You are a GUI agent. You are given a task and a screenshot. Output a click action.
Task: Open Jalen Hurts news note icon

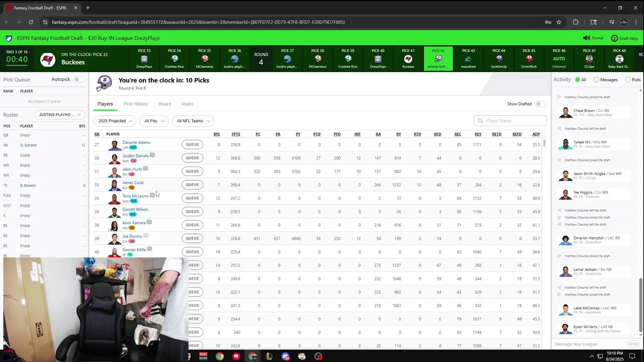[x=145, y=168]
